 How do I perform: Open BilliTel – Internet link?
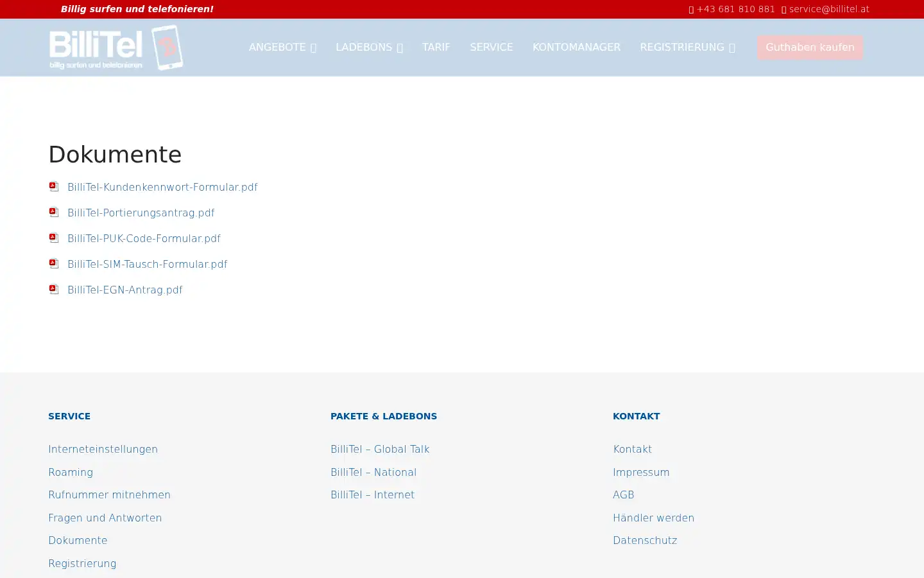372,495
